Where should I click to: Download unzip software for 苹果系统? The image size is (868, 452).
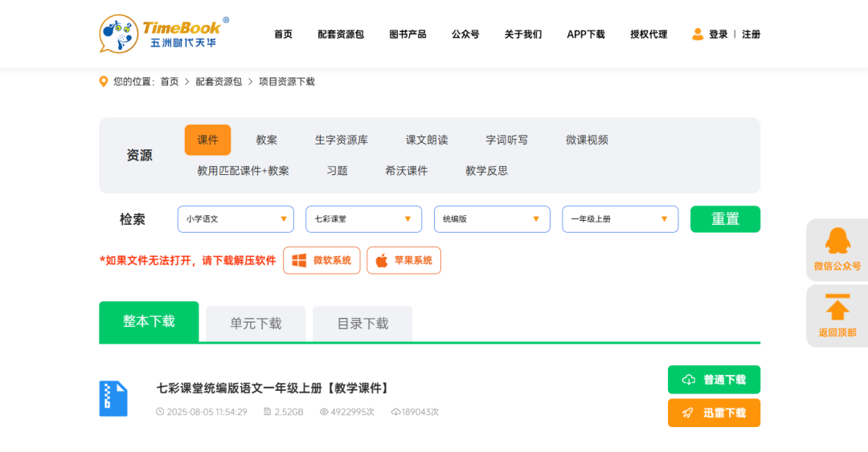[x=403, y=261]
